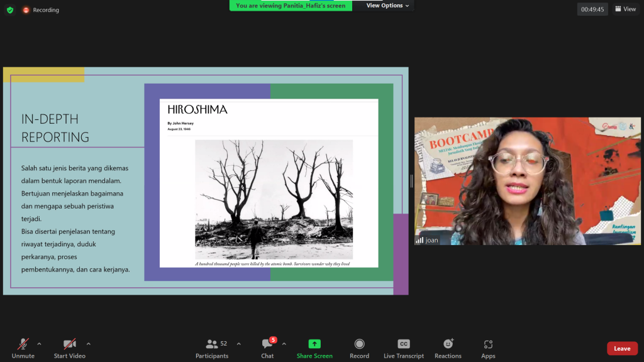Screen dimensions: 644x362
Task: Click the HIROSHIMA headline in the slide
Action: tap(197, 109)
